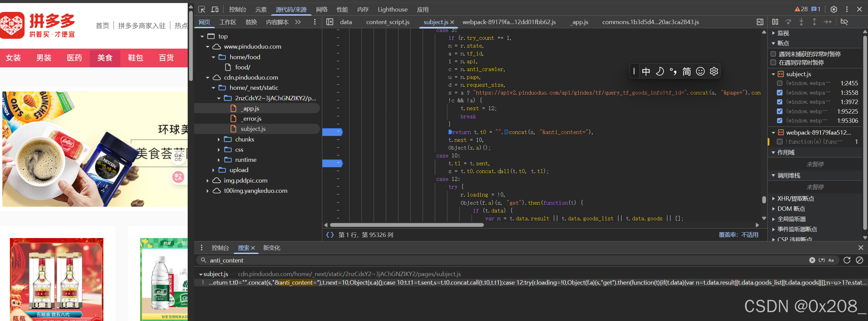Collapse the top frame tree node
Viewport: 868px width, 321px height.
[x=202, y=36]
